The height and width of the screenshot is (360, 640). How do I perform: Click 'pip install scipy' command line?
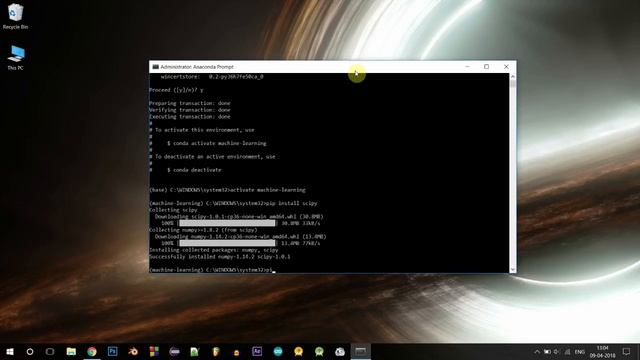(x=233, y=203)
